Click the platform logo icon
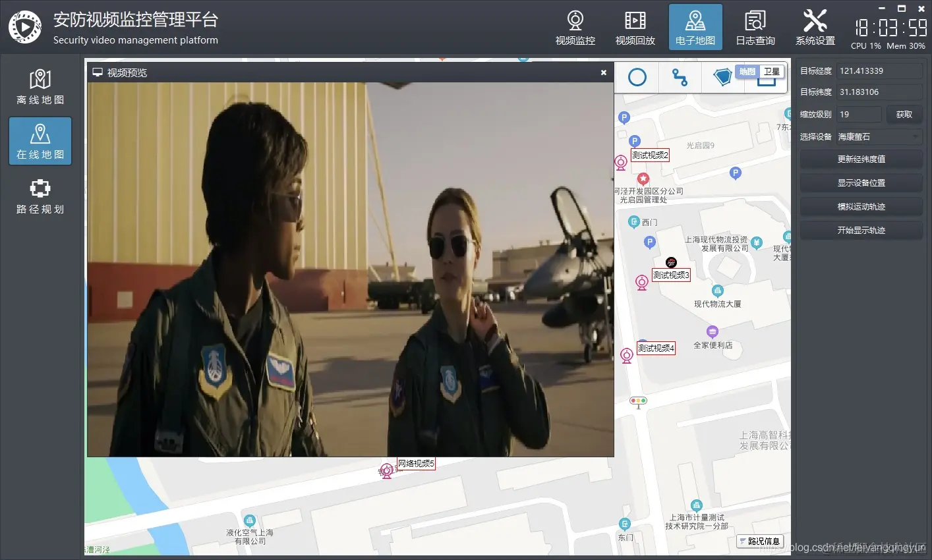This screenshot has width=932, height=560. (x=25, y=28)
